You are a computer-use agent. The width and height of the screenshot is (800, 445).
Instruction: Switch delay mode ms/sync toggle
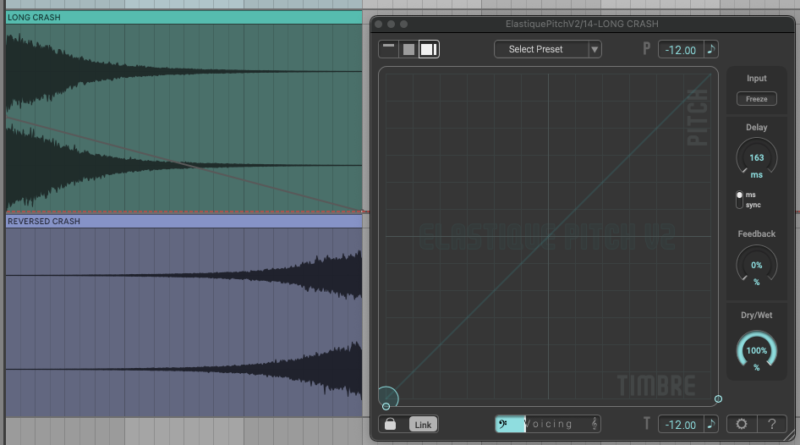[740, 199]
